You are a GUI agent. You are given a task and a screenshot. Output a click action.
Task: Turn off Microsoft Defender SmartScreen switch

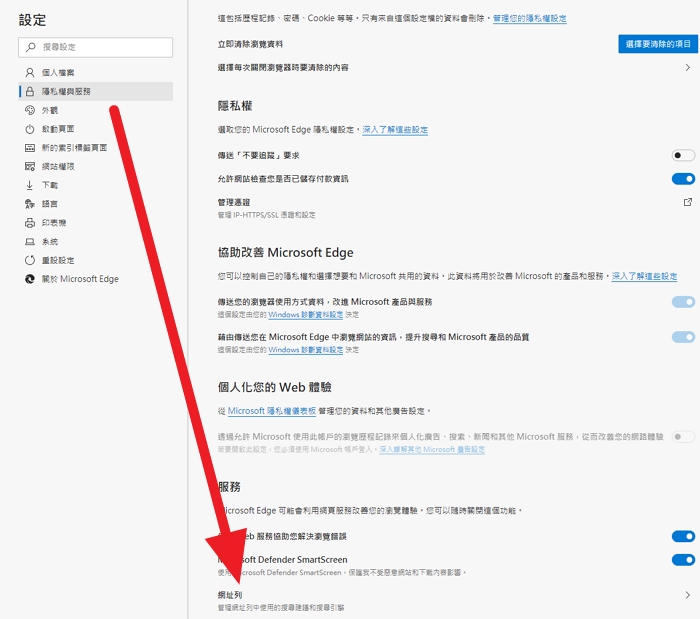(683, 560)
